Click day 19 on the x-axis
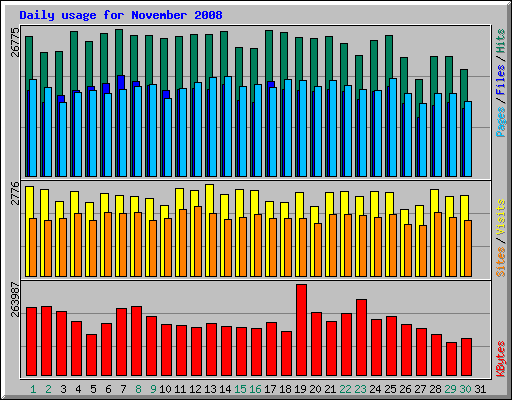Screen dimensions: 512x400 point(300,389)
